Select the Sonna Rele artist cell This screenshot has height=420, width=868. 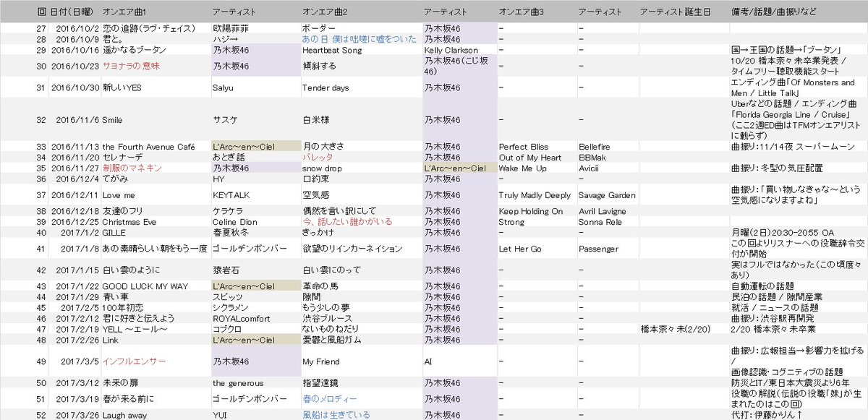(600, 222)
